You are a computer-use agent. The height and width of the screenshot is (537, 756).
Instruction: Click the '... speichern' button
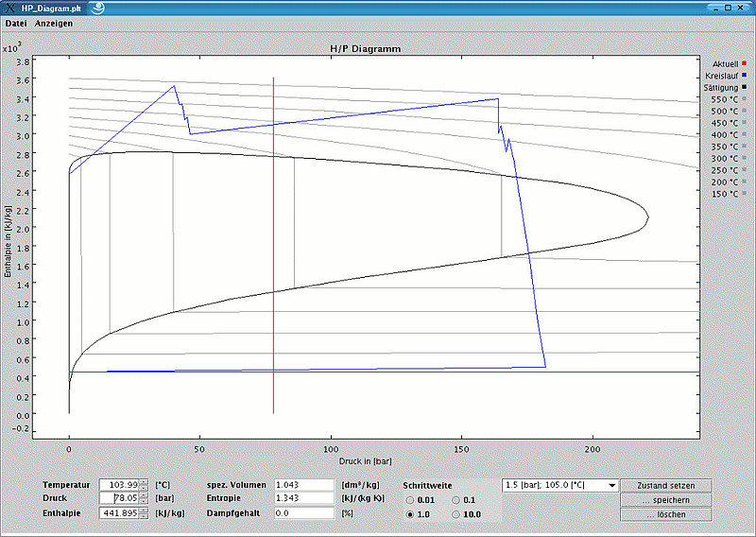(666, 500)
